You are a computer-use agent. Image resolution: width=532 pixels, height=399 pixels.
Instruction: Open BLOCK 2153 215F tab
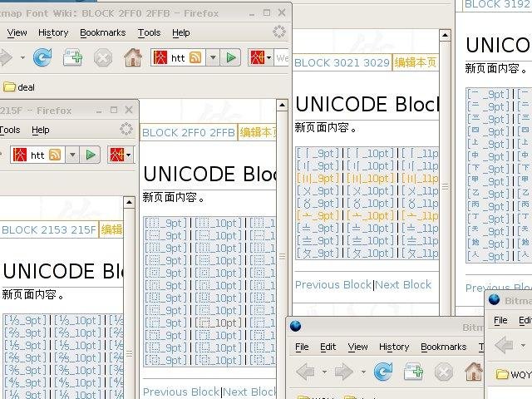(x=49, y=229)
